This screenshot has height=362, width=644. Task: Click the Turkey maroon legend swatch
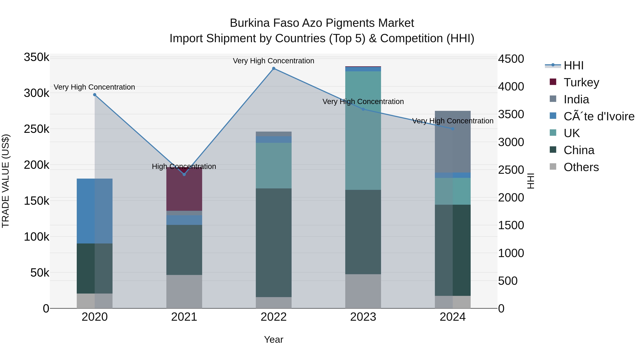click(x=553, y=82)
